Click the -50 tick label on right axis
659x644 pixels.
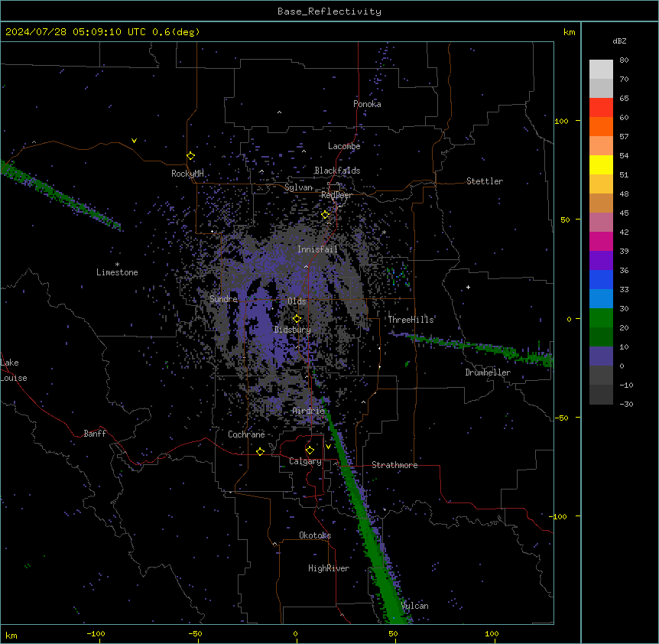click(x=561, y=418)
